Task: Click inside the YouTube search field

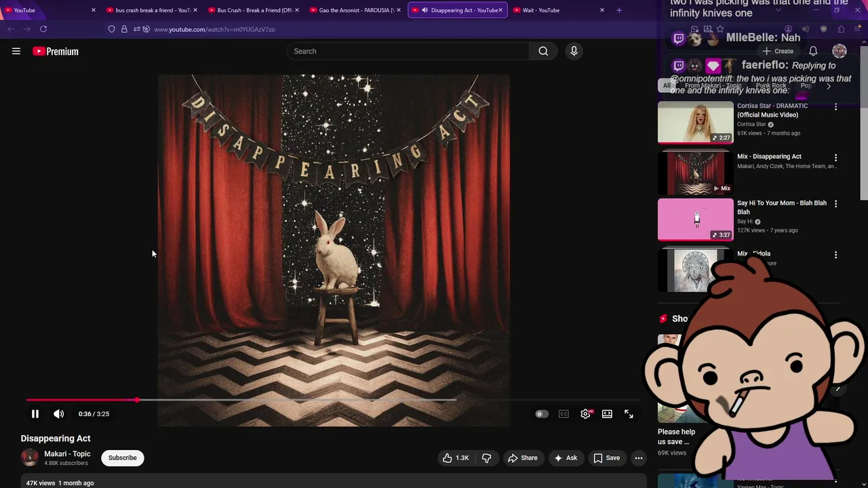Action: pos(408,51)
